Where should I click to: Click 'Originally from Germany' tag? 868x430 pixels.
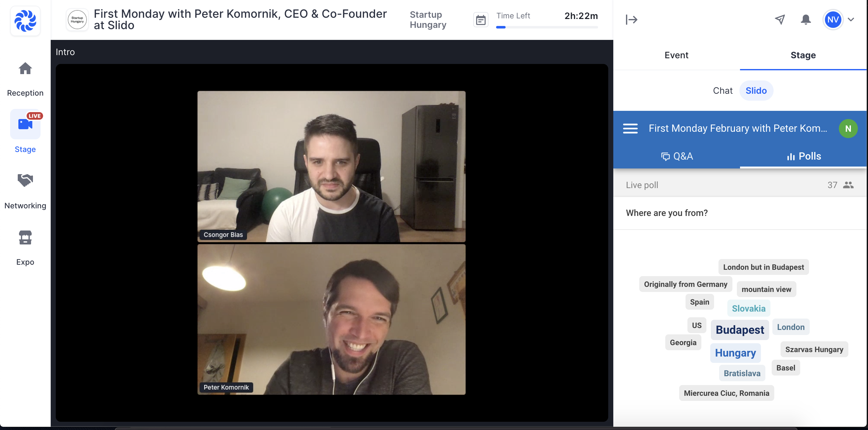tap(685, 284)
